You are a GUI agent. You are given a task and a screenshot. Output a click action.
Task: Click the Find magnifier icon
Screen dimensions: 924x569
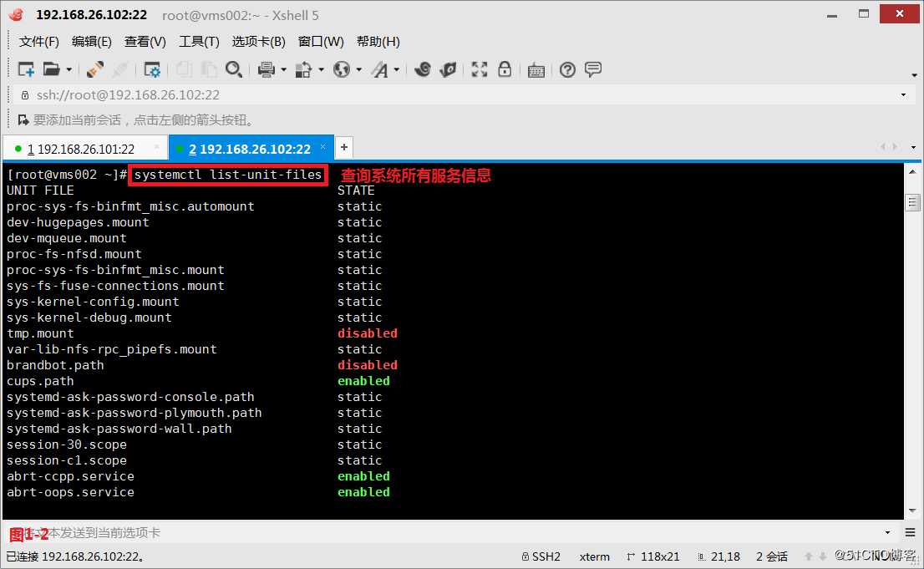click(x=234, y=69)
